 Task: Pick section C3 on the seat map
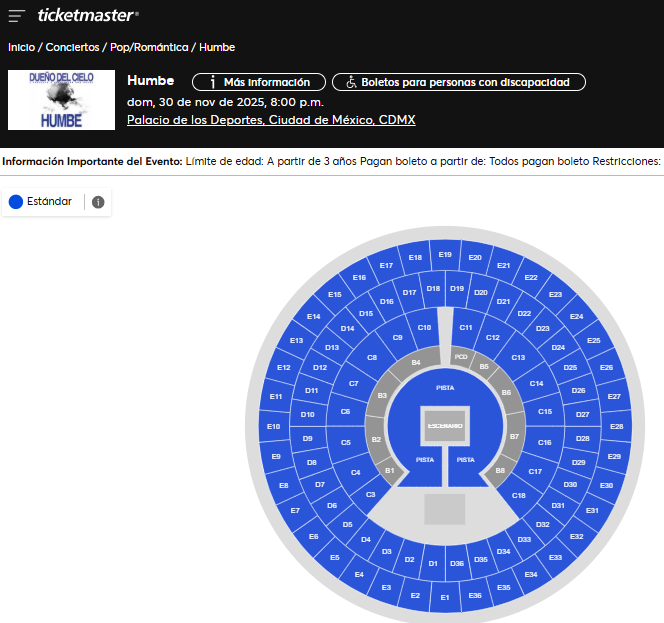coord(371,494)
